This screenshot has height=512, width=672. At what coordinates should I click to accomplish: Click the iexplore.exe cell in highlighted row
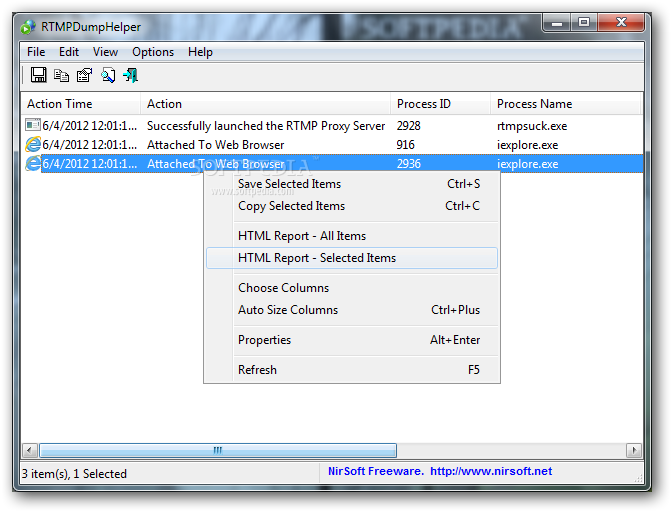(x=528, y=164)
